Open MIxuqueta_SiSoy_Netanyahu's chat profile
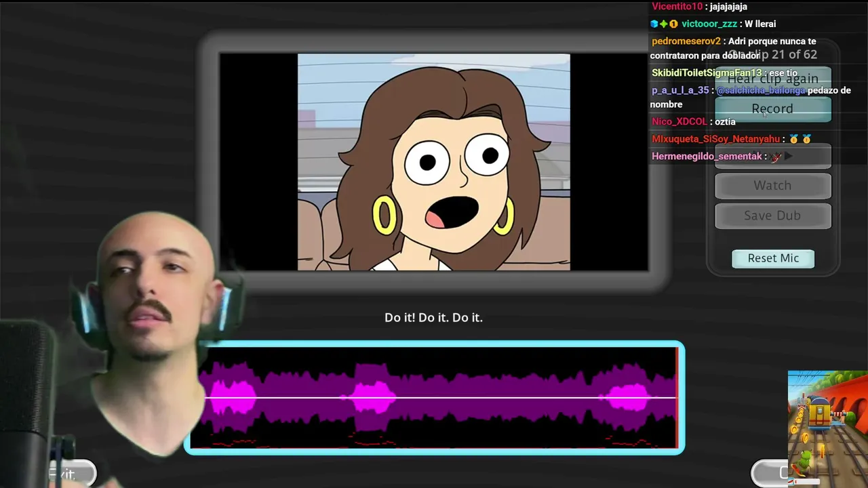868x488 pixels. click(x=715, y=139)
